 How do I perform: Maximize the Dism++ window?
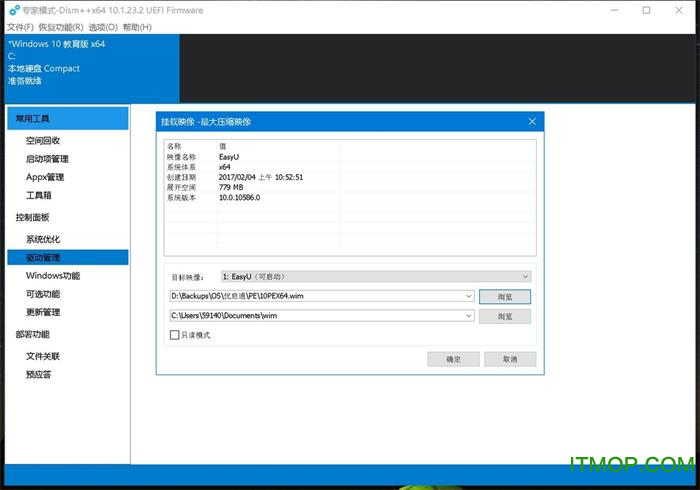coord(646,10)
